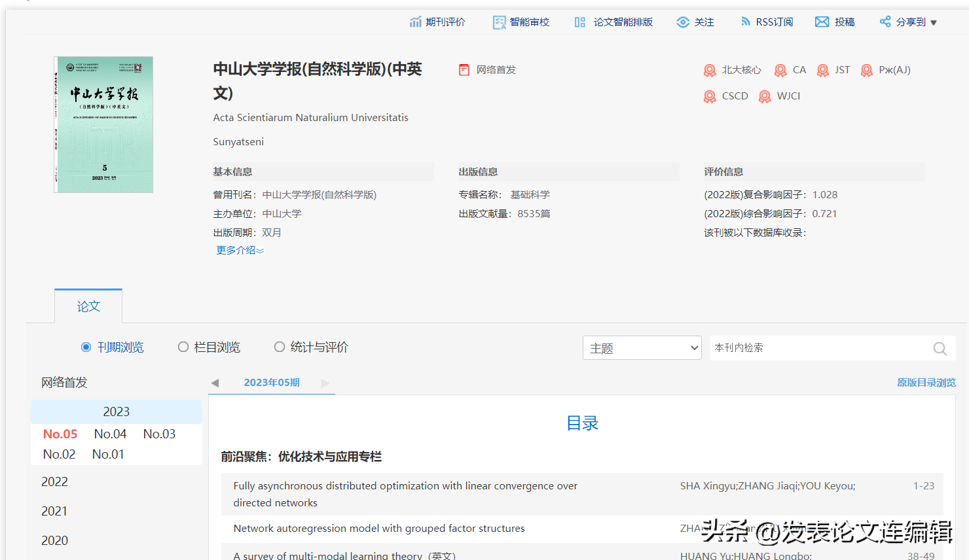Viewport: 969px width, 560px height.
Task: Expand the 分享到 dropdown arrow
Action: (x=934, y=23)
